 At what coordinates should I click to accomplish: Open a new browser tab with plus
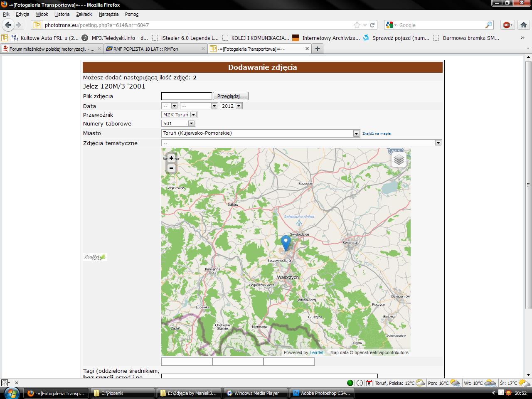point(318,49)
